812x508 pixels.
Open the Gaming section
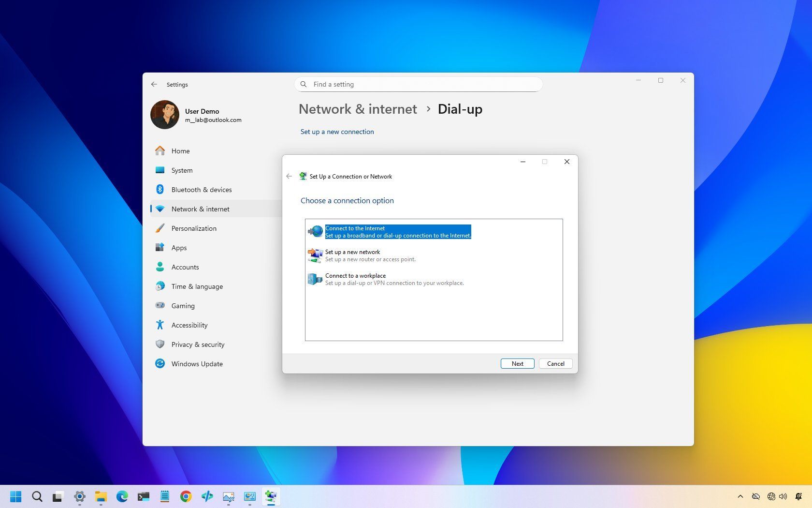point(183,305)
